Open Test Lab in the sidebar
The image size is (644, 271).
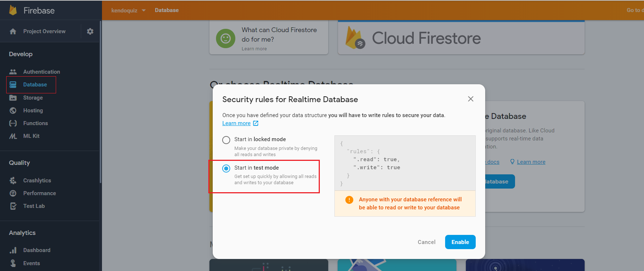[34, 206]
